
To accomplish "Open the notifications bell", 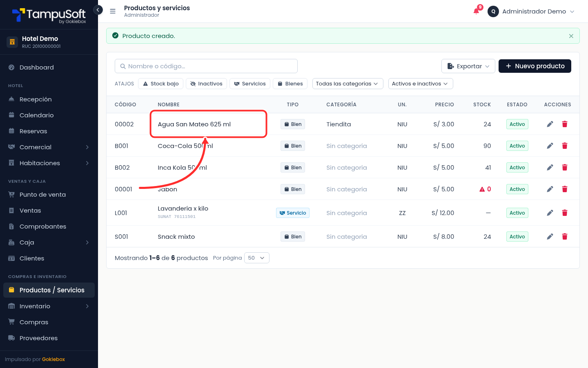I will (477, 11).
